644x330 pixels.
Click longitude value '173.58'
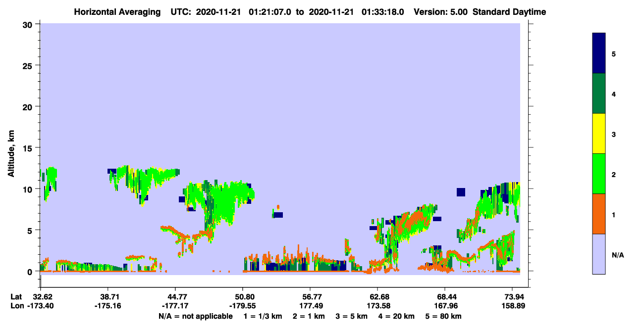[x=377, y=306]
